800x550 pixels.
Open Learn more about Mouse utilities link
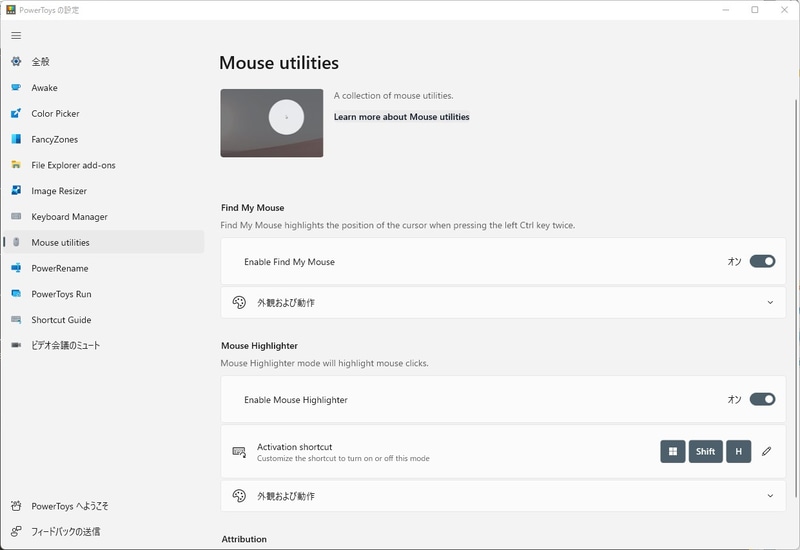tap(402, 117)
